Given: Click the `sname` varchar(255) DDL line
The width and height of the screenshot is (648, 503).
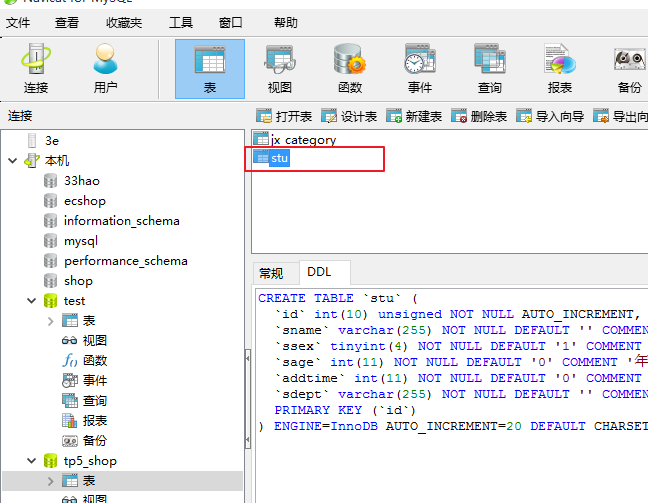Looking at the screenshot, I should tap(461, 330).
